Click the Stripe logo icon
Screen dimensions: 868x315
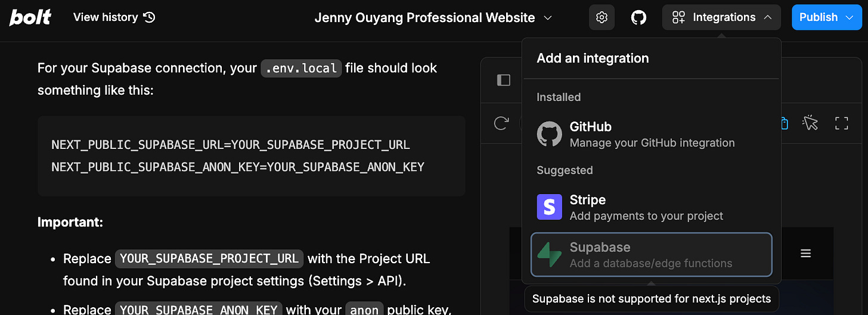click(550, 207)
